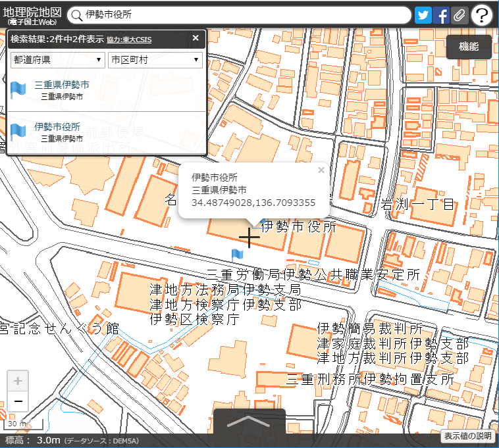Click flag icon beside 三重県伊勢市 result
The height and width of the screenshot is (448, 499).
(18, 89)
